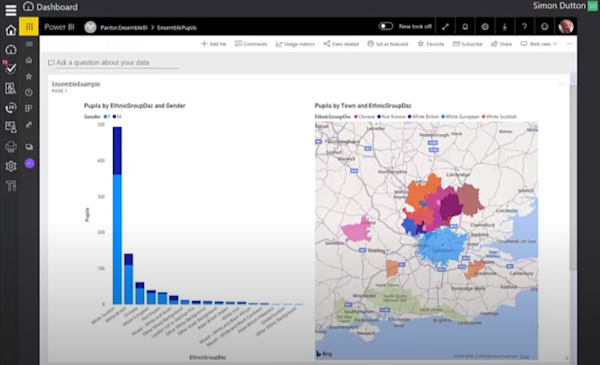Click the Home icon in outer sidebar
The height and width of the screenshot is (365, 600).
pyautogui.click(x=11, y=30)
